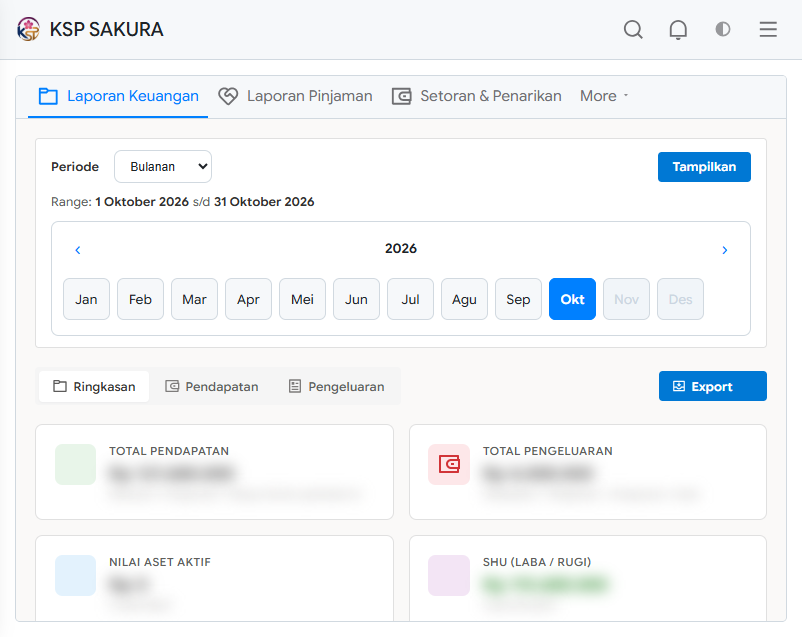Click the Range 1 Oktober 2026 text
The image size is (802, 637).
click(x=183, y=202)
